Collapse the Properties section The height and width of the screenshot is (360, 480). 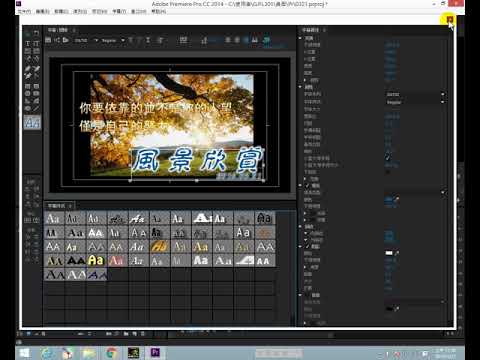click(x=300, y=87)
